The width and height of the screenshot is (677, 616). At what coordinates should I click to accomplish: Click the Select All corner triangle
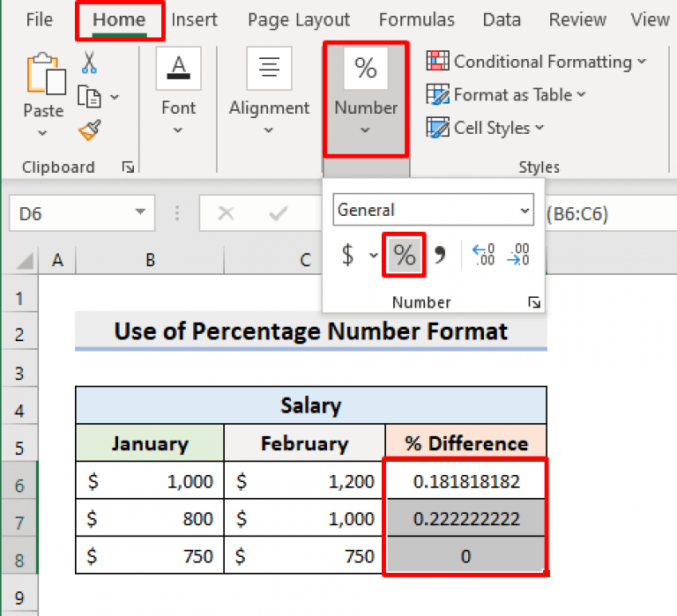click(x=25, y=261)
